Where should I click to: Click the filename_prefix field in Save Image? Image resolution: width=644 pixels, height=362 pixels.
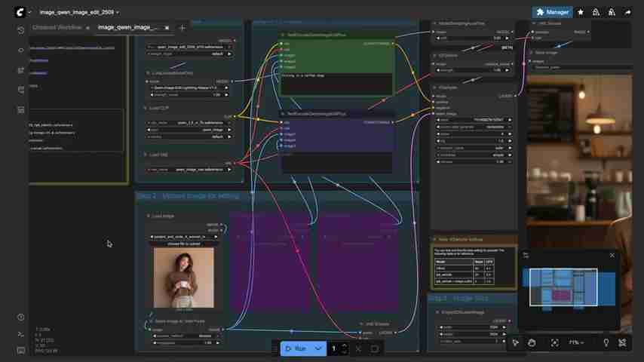(581, 67)
